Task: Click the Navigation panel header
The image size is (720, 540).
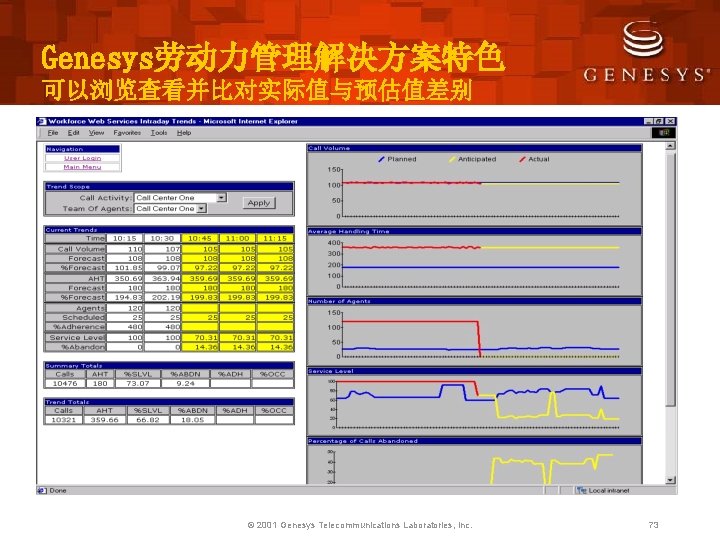Action: 82,149
